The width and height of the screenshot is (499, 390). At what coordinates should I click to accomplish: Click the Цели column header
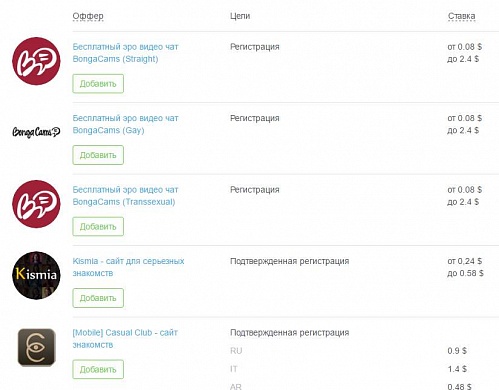(240, 16)
